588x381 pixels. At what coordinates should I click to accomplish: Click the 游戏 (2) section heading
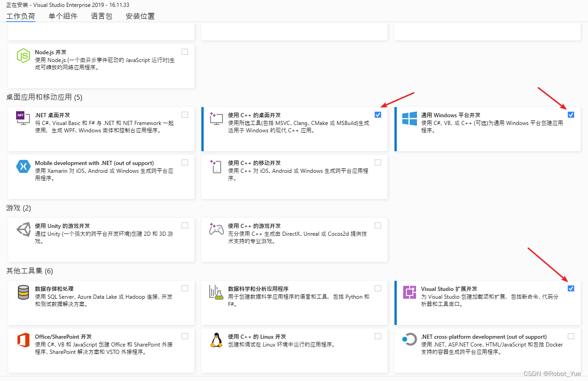(18, 208)
